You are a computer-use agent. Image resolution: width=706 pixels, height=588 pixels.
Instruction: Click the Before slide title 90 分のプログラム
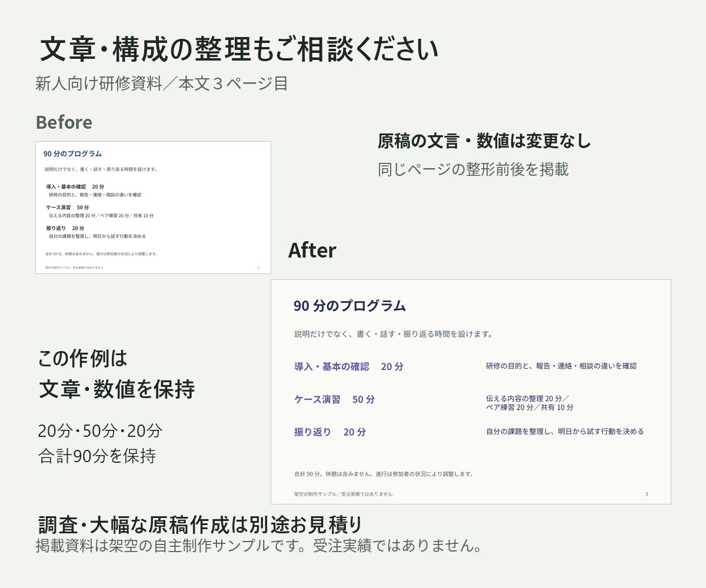tap(72, 153)
